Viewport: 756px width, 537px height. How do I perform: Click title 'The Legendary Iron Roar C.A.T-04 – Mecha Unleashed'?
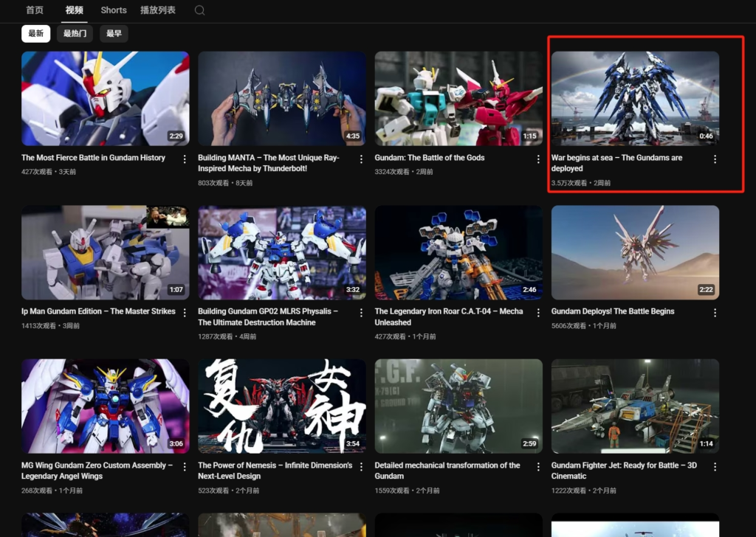pos(448,316)
